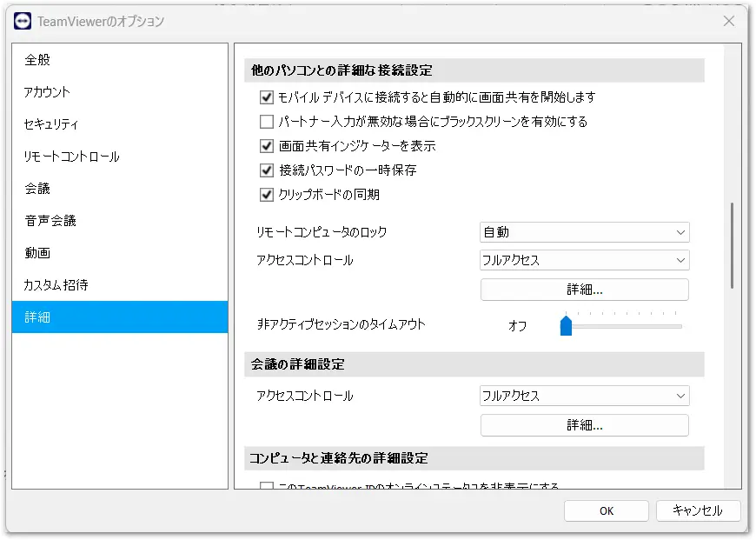
Task: Click the inactive session timeout slider thumb
Action: [x=566, y=326]
